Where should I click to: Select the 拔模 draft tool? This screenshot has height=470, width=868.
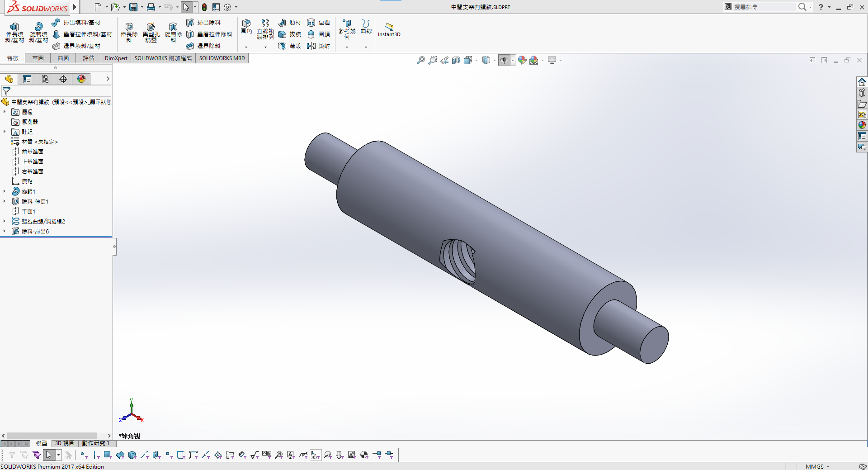290,34
